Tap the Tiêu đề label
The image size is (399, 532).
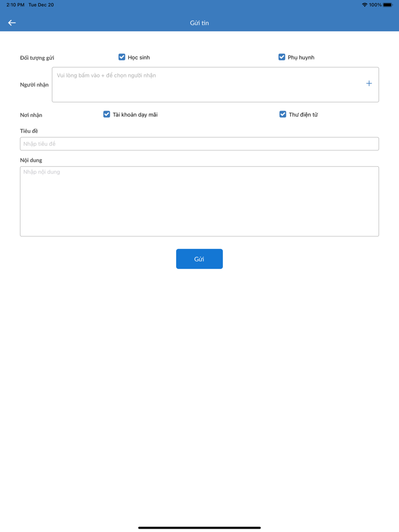tap(29, 131)
